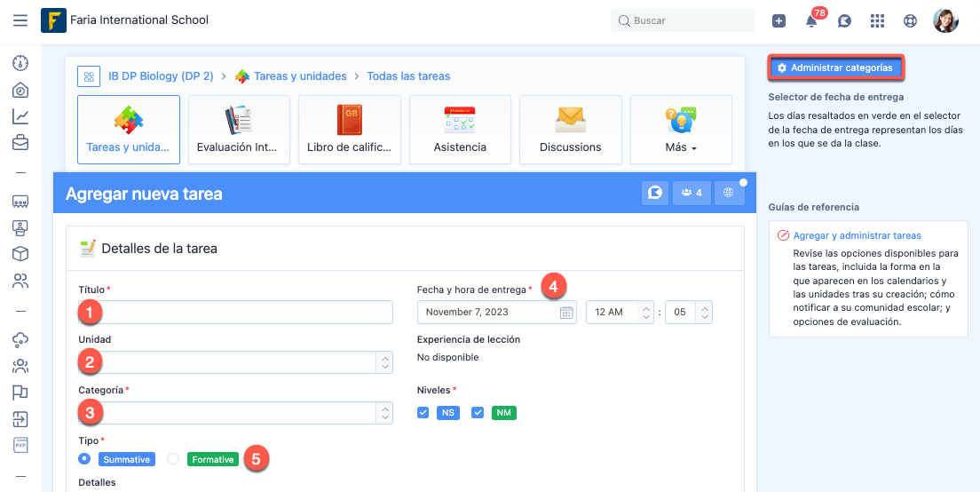Screen dimensions: 980x492
Task: Open the Agregar y administrar tareas link
Action: click(x=857, y=236)
